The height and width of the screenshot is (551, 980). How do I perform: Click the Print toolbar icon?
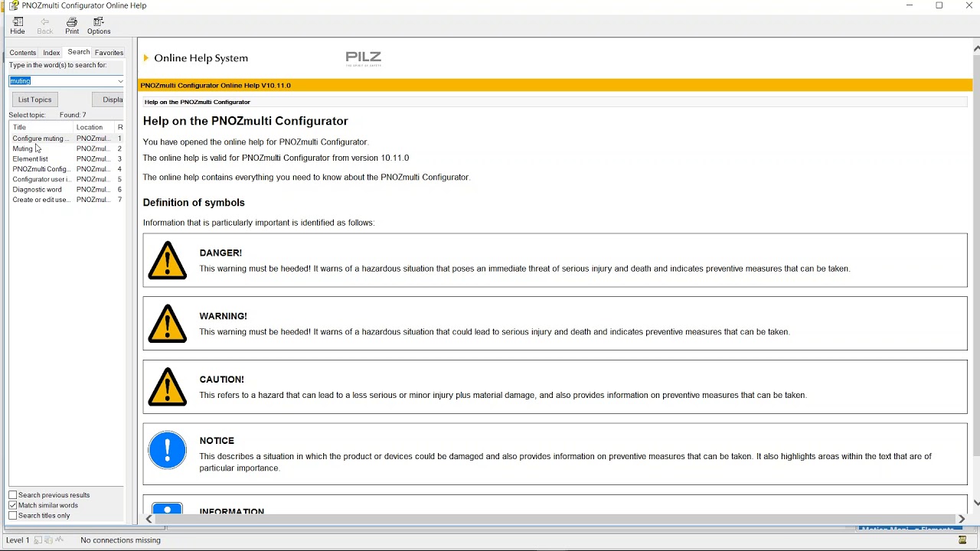72,26
